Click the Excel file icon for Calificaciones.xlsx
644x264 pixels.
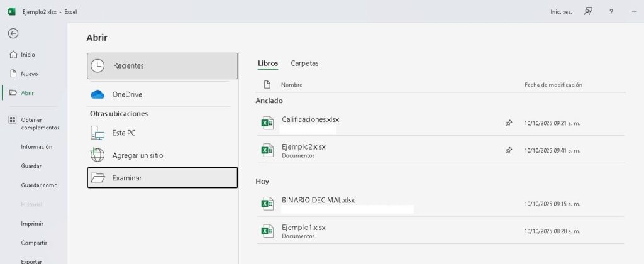[267, 123]
